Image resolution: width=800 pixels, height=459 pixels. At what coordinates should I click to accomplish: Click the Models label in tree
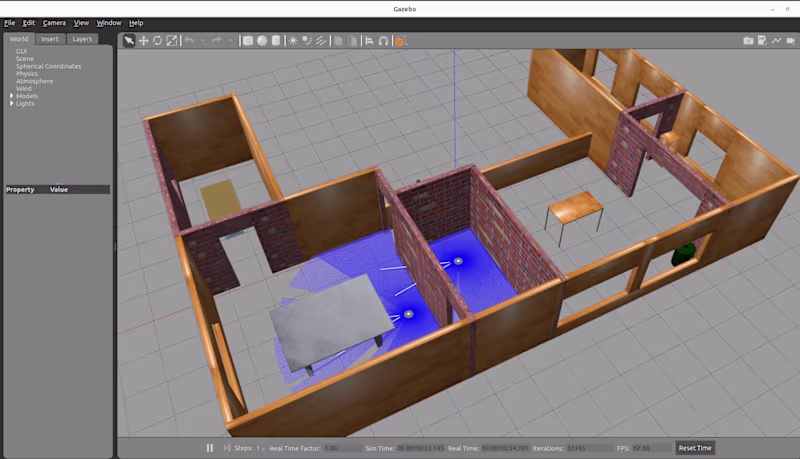click(27, 96)
